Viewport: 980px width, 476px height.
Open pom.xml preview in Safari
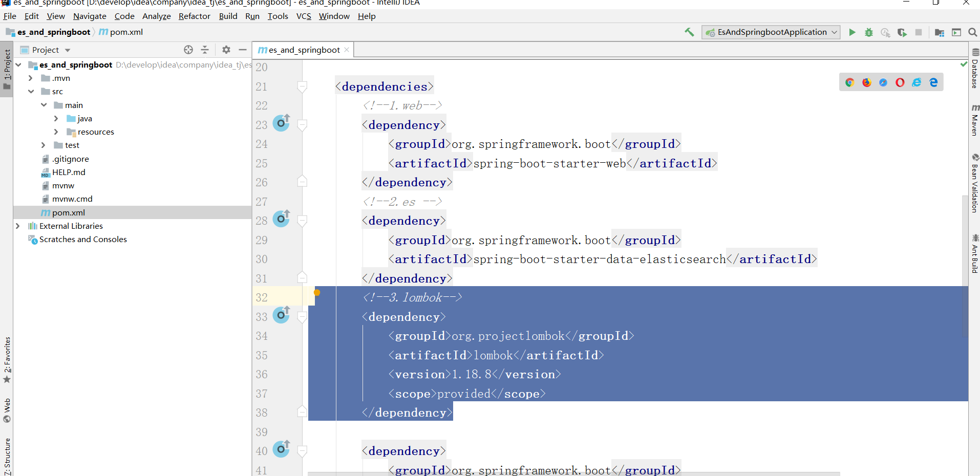(883, 82)
